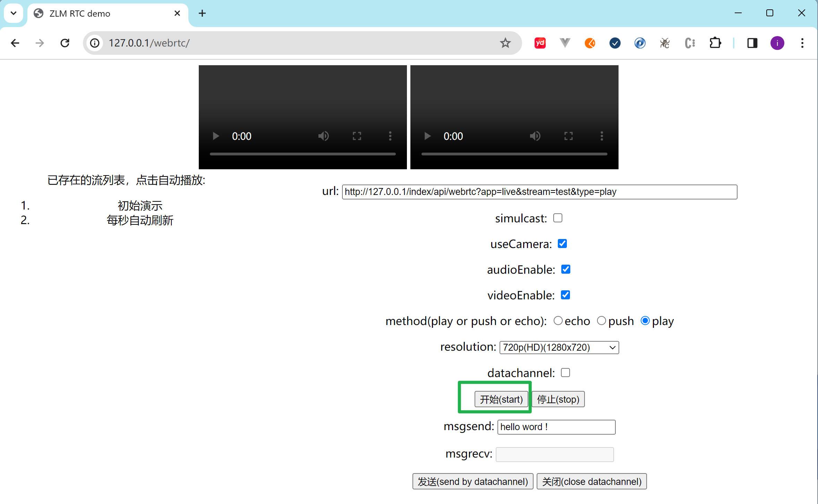Click the address bar URL 127.0.0.1/webrtc/

pyautogui.click(x=149, y=43)
